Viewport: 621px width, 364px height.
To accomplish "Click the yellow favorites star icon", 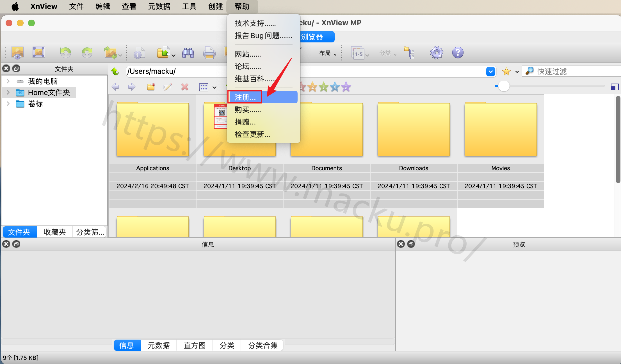I will 506,71.
